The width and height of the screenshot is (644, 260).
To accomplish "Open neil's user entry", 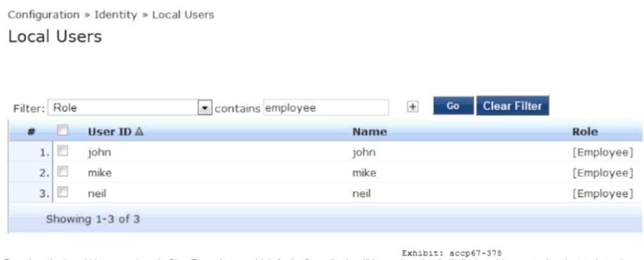I will pos(98,193).
